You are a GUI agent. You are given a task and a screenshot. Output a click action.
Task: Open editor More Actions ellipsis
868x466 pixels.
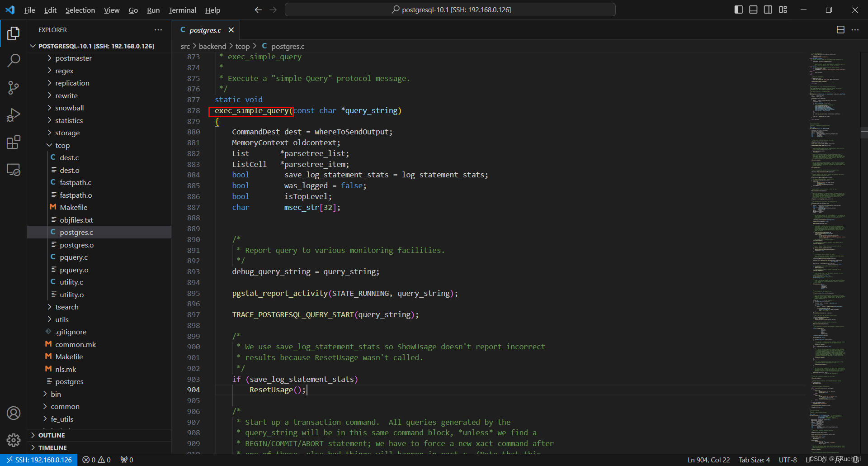click(x=855, y=30)
